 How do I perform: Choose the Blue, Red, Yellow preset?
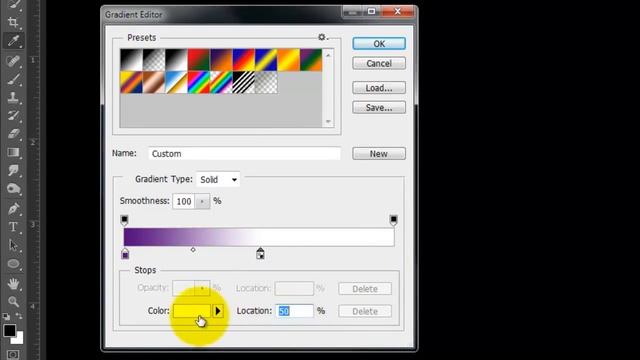[x=244, y=60]
